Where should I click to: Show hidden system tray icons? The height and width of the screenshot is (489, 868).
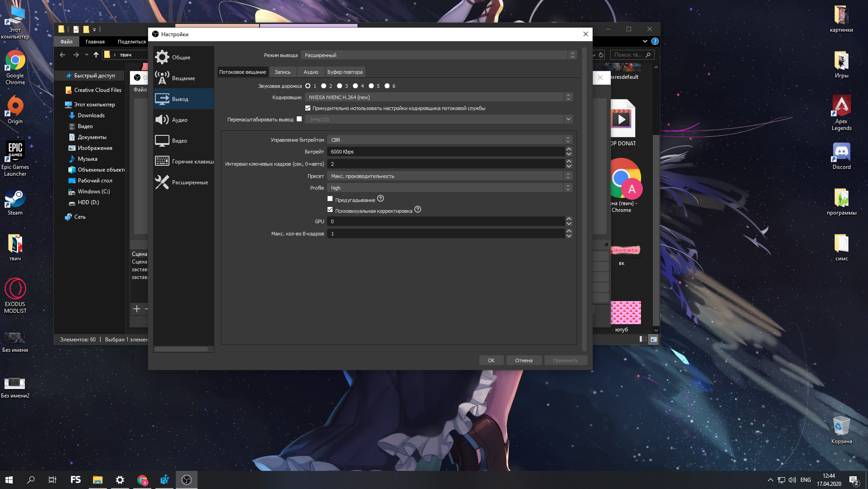tap(771, 480)
